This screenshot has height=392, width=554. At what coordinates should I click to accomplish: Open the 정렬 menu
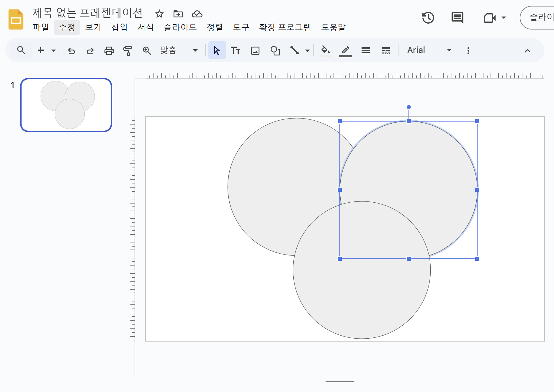215,27
